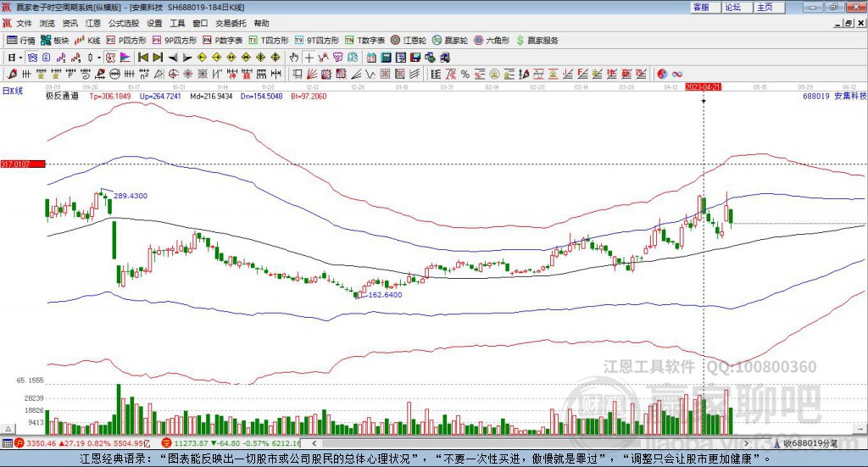Open the 六角形 hexagon tool
Image resolution: width=868 pixels, height=467 pixels.
[491, 41]
